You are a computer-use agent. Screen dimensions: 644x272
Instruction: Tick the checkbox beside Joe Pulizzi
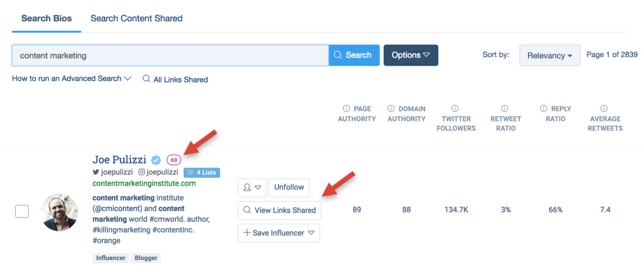(x=22, y=212)
